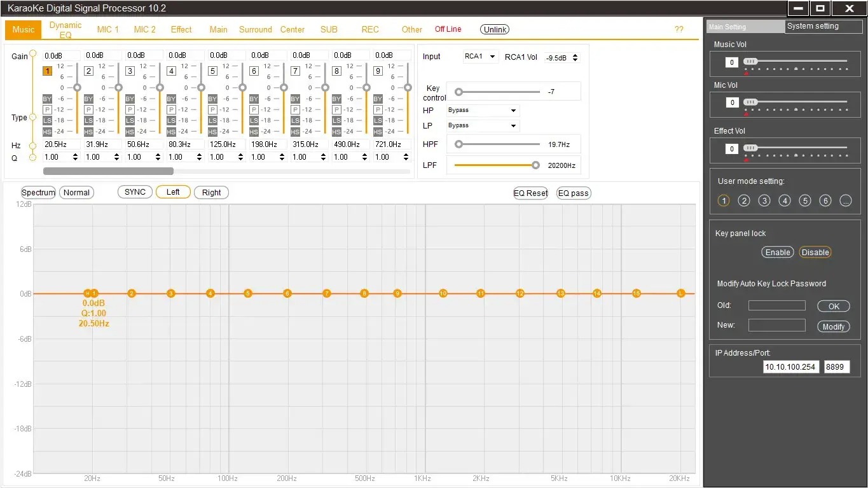Adjust band 4 Q value stepper

click(x=199, y=157)
